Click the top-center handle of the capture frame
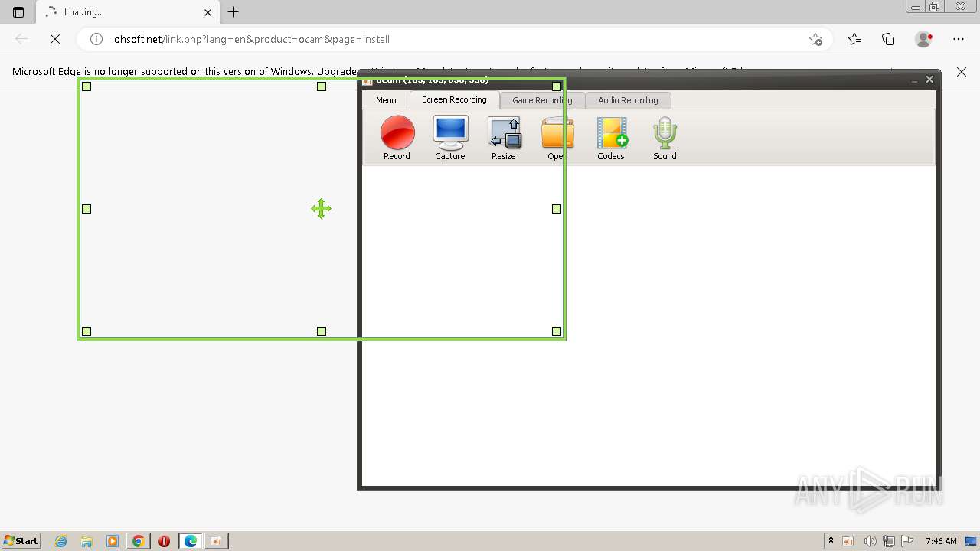 [x=322, y=86]
